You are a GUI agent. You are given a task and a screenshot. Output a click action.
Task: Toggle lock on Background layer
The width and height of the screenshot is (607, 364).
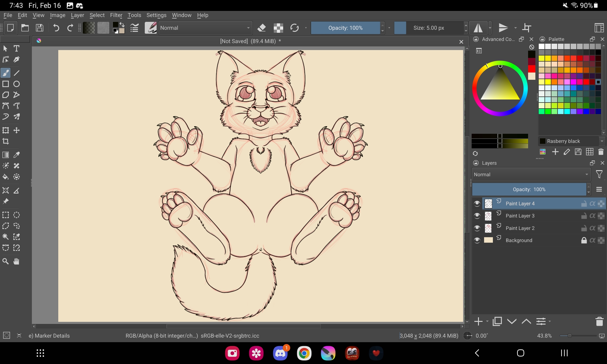pyautogui.click(x=584, y=240)
